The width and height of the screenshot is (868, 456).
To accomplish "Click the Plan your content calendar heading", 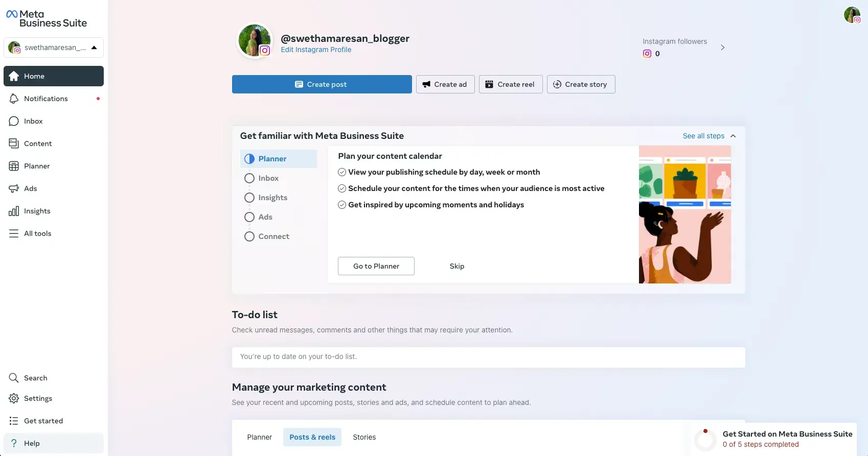I will [x=390, y=156].
